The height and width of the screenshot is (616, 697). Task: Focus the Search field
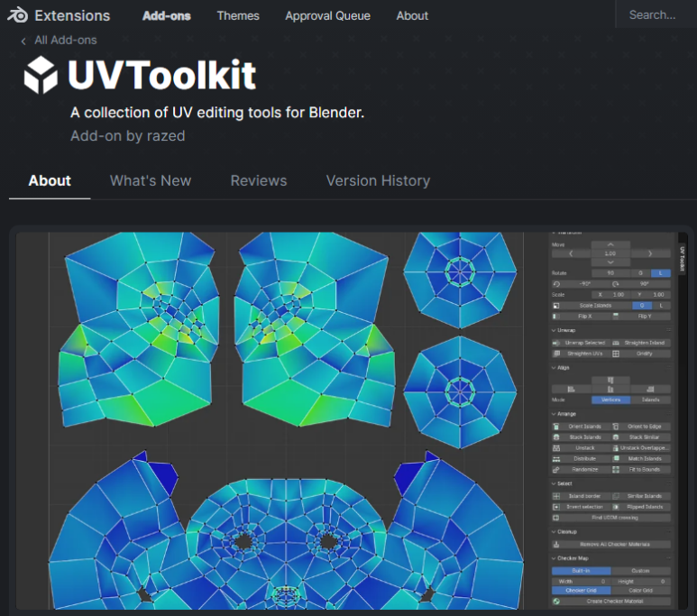656,14
